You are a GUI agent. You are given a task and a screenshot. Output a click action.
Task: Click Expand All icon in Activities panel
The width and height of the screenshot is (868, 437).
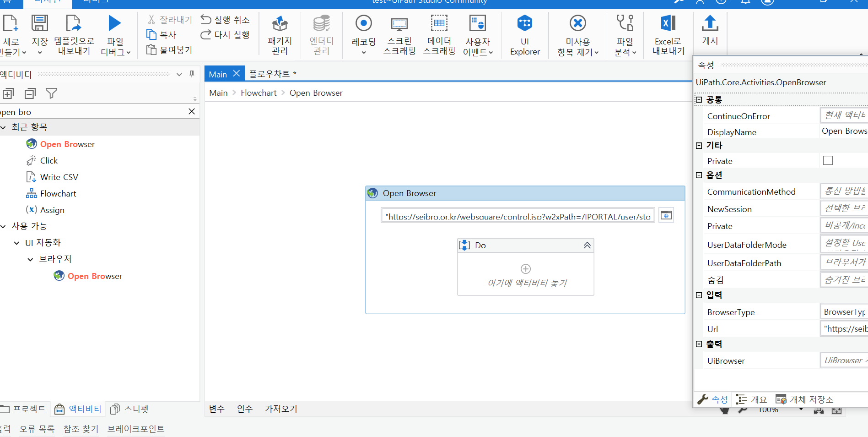point(8,94)
